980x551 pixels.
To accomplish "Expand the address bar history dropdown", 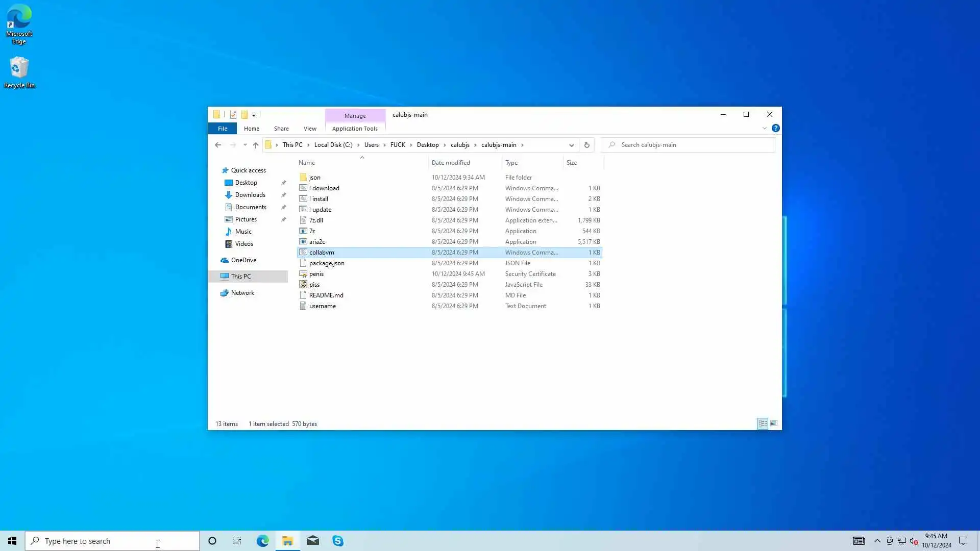I will point(571,145).
